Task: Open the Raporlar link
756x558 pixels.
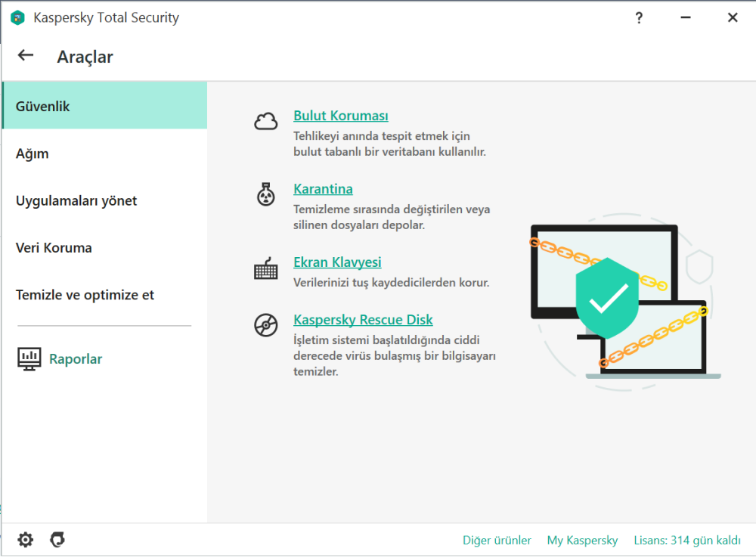Action: point(76,359)
